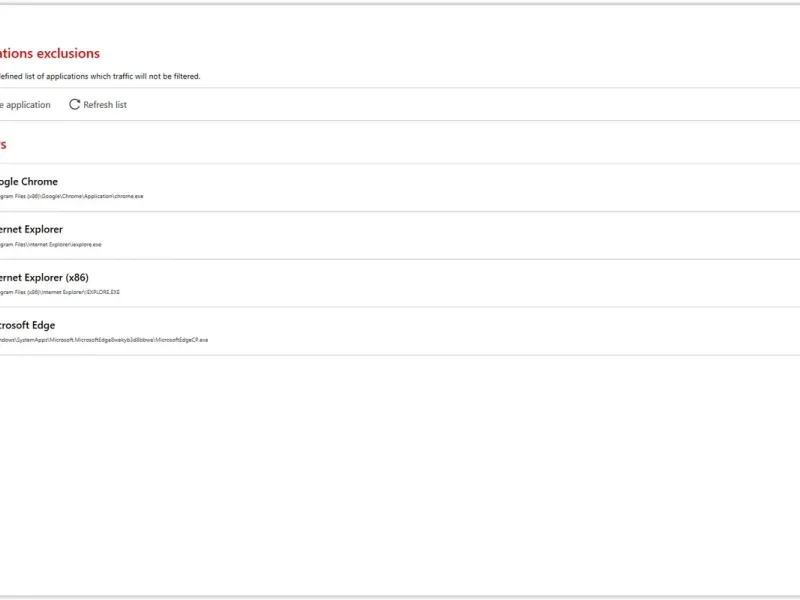Click the uppercase IEXPLORE.EXE file path
The image size is (800, 600).
60,292
